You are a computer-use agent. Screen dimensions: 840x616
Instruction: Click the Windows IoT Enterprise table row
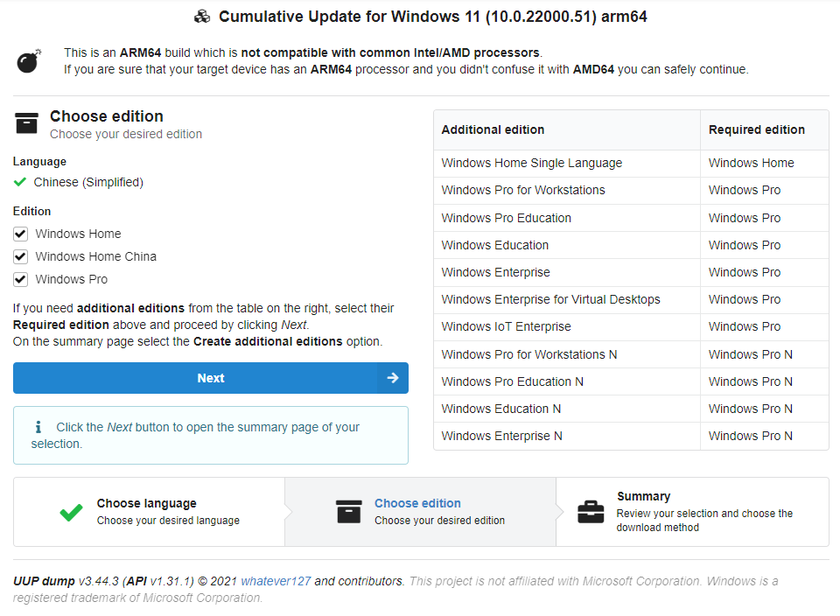tap(506, 326)
